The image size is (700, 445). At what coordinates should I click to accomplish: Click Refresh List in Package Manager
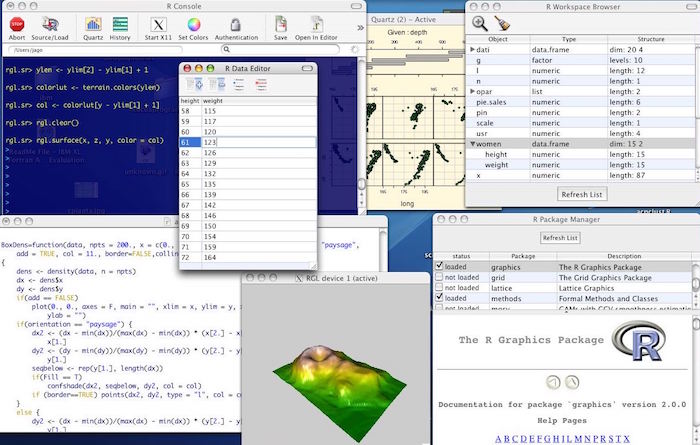559,238
